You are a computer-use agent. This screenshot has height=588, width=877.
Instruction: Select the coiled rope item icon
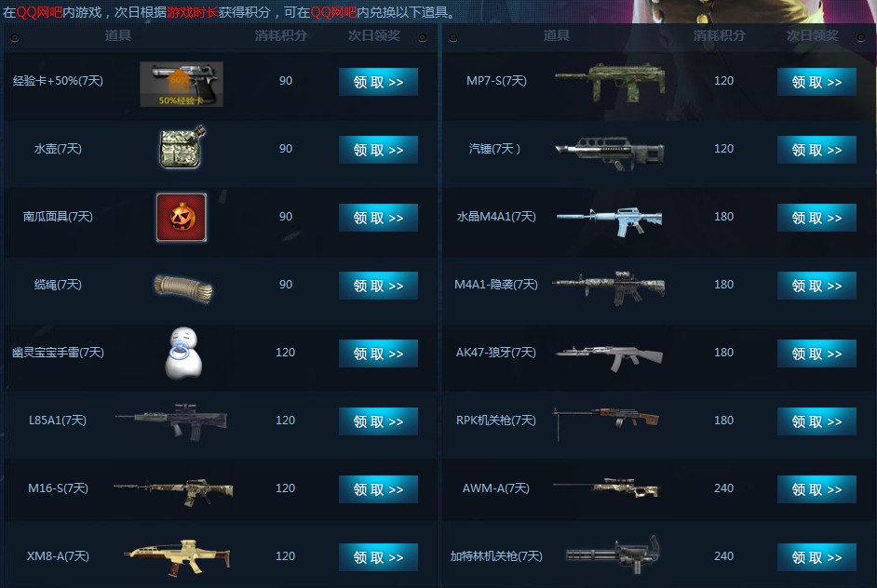click(182, 287)
